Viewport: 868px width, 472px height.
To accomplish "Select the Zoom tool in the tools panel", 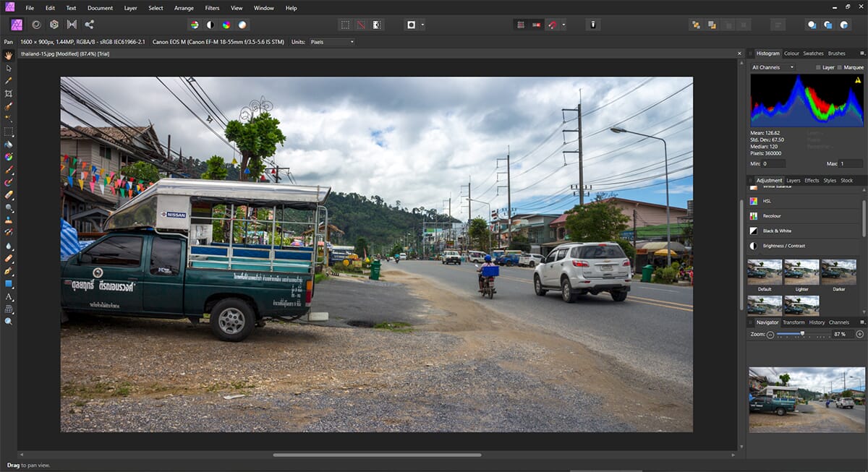I will click(x=9, y=321).
